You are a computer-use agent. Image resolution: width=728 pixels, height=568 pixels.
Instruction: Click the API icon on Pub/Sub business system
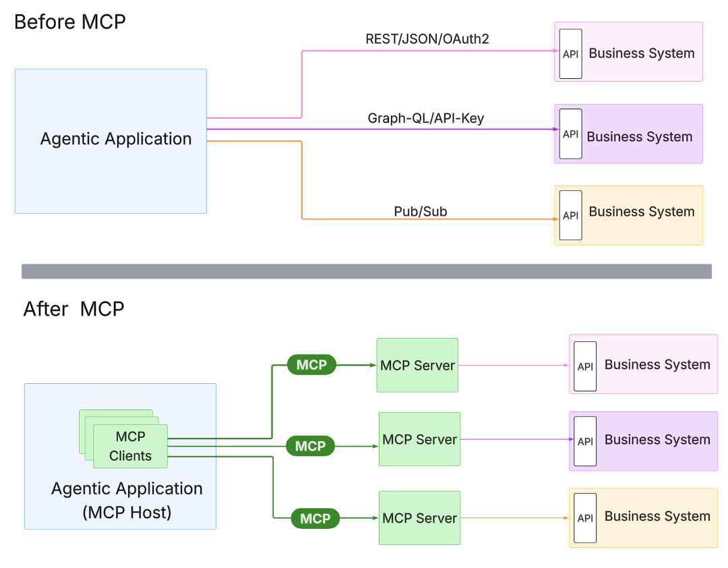point(570,215)
